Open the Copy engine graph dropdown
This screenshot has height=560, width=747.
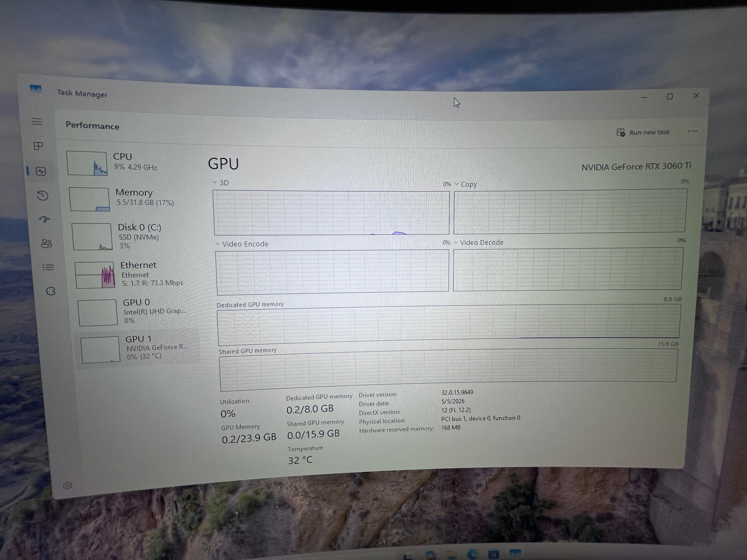coord(465,184)
